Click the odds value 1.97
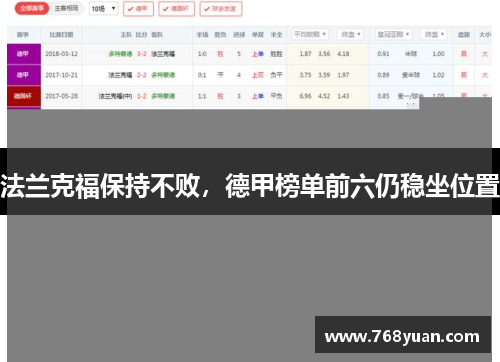The image size is (500, 362). (x=343, y=75)
